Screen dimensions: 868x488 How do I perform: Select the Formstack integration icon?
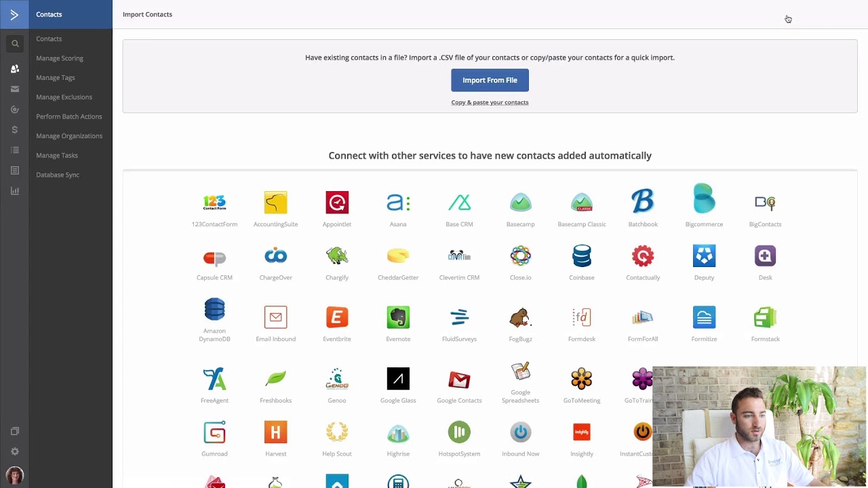click(765, 317)
